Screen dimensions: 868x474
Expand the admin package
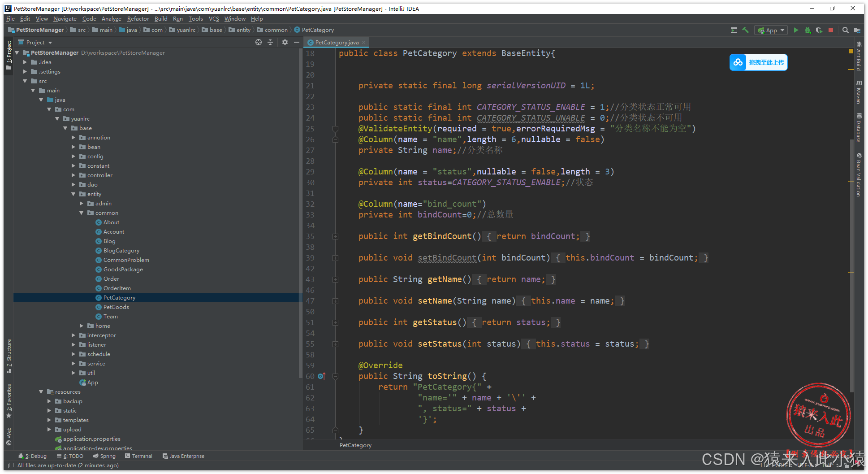point(82,204)
